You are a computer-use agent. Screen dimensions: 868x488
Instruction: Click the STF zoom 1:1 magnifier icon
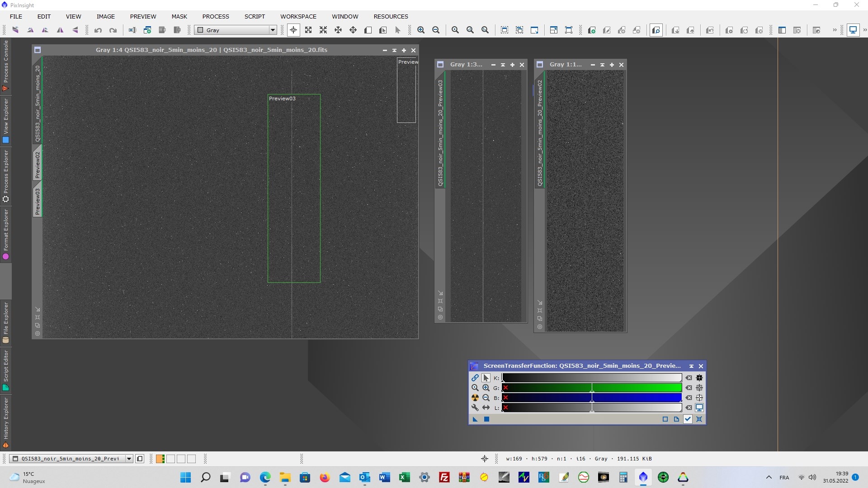475,388
